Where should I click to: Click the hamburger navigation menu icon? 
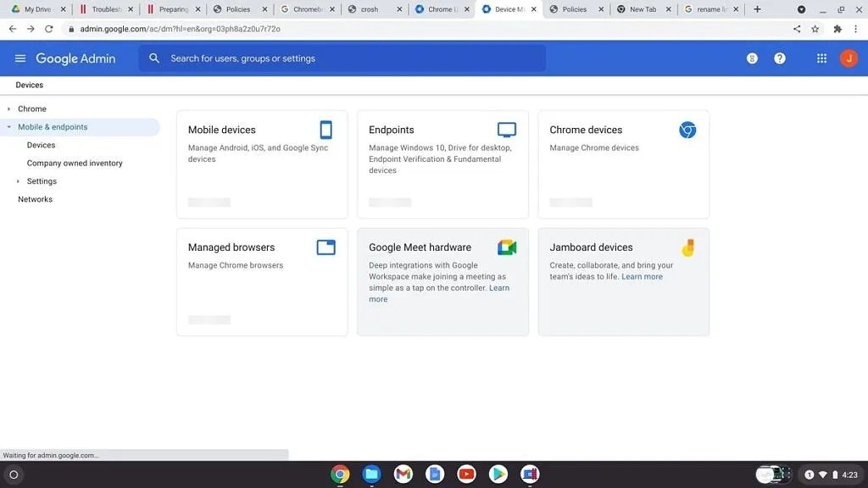pyautogui.click(x=19, y=58)
